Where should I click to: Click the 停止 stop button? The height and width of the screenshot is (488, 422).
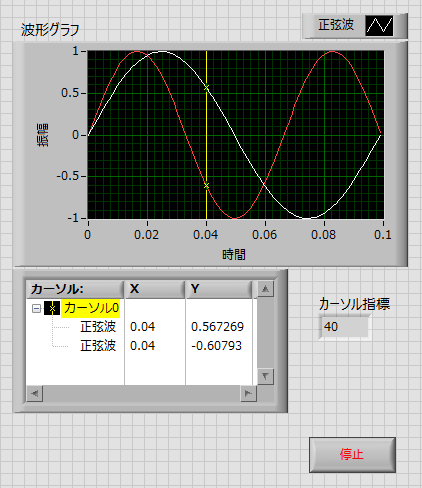click(352, 455)
